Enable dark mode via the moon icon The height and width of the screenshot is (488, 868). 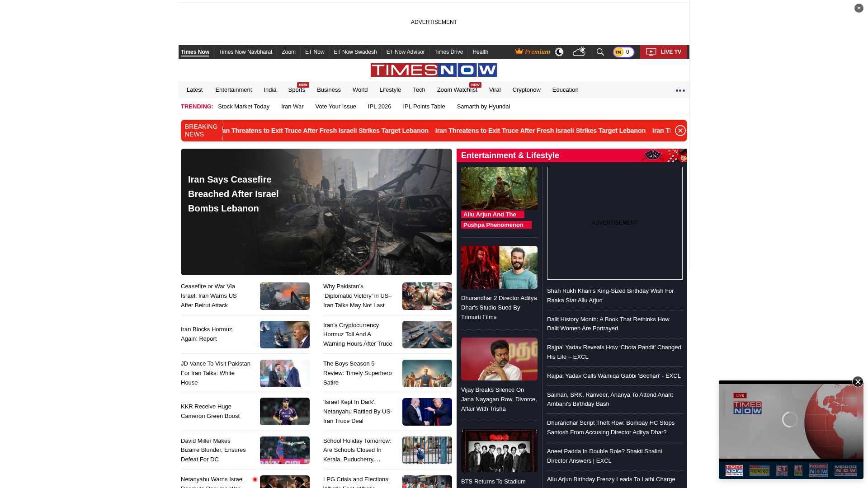click(x=559, y=52)
